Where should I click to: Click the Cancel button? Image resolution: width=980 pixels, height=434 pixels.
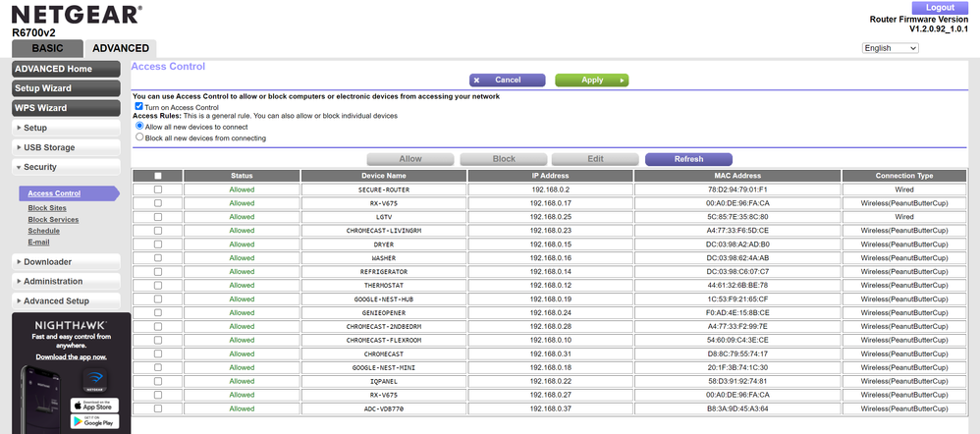click(x=508, y=81)
